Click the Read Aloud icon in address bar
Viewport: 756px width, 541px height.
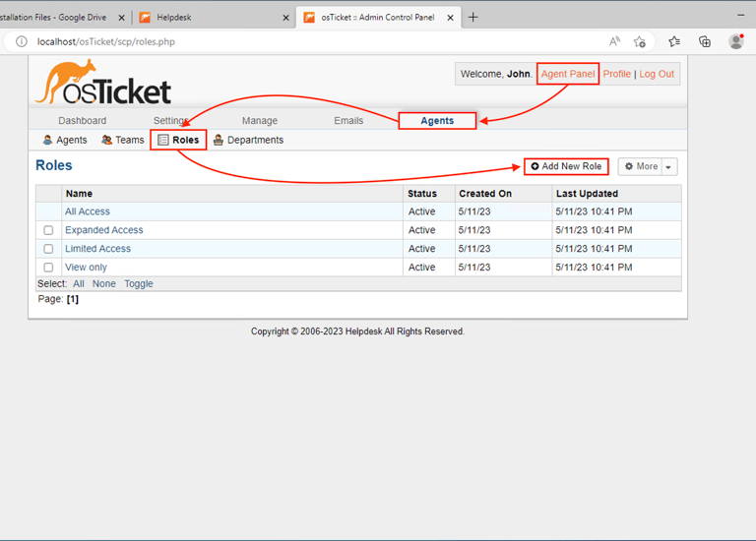[614, 41]
